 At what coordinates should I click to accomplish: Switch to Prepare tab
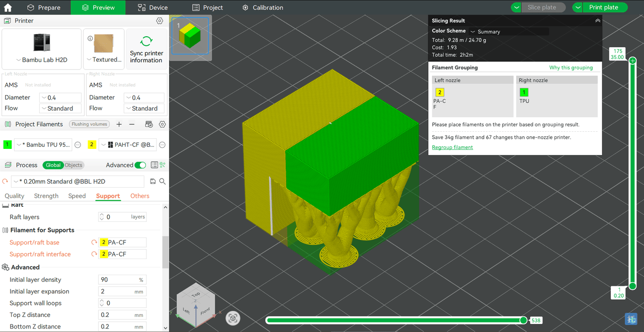(x=44, y=8)
